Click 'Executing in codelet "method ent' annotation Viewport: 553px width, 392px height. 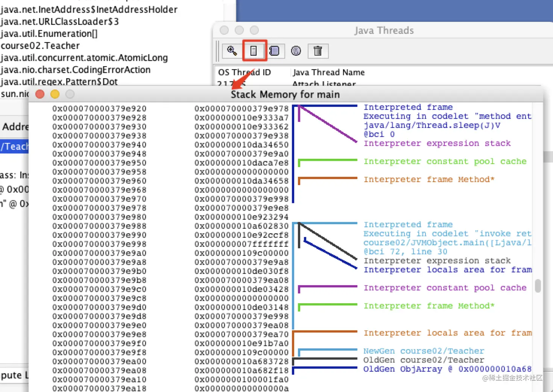447,116
